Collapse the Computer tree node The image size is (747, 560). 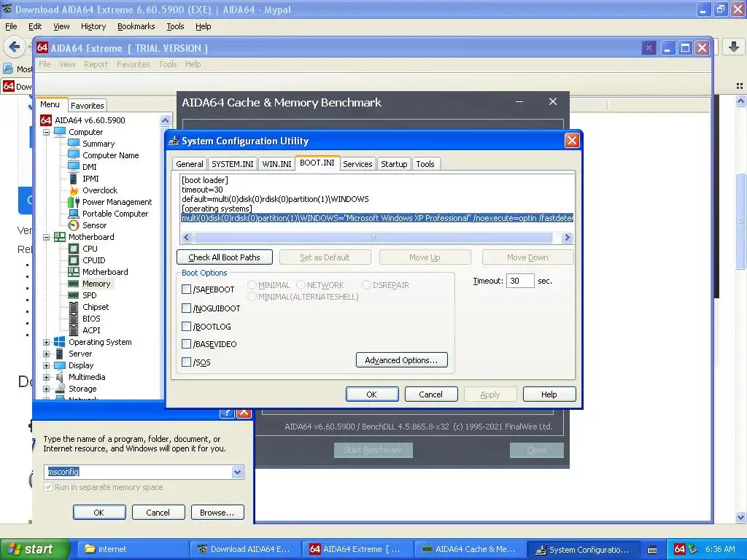pos(46,132)
